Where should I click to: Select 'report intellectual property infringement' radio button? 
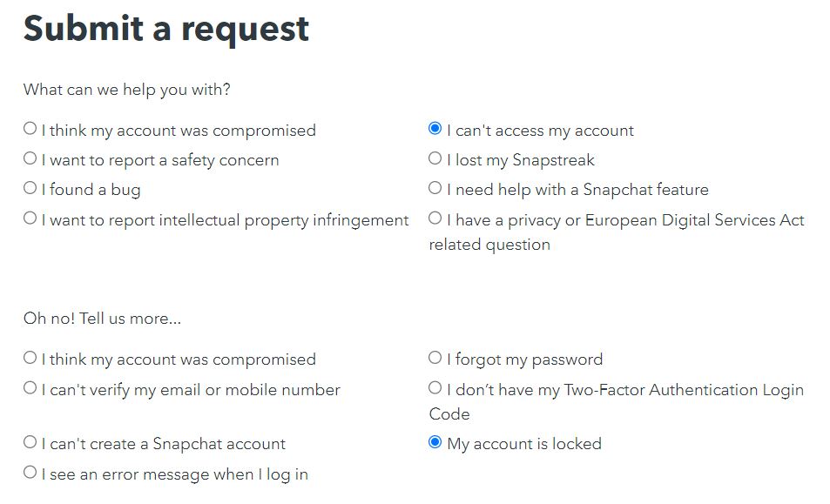(30, 219)
